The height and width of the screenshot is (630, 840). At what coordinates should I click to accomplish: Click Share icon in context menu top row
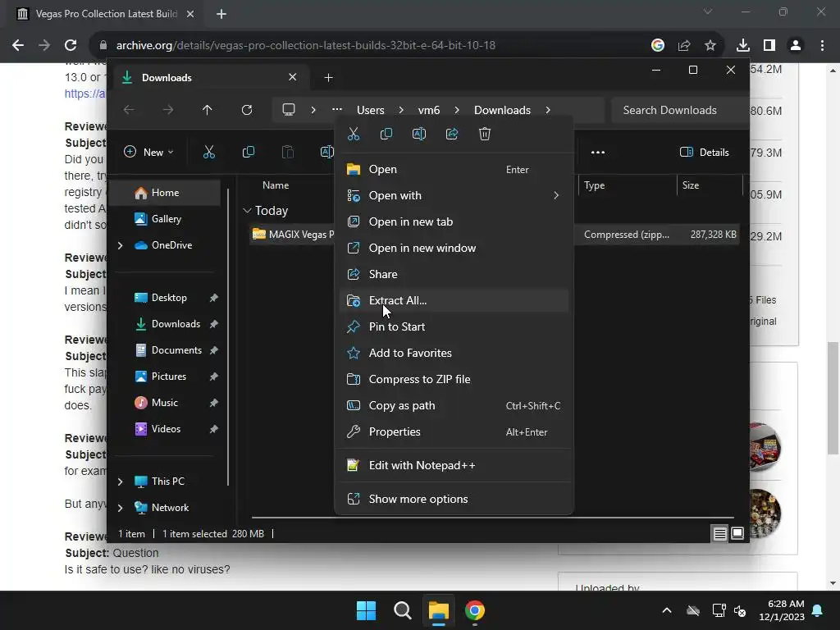(452, 134)
